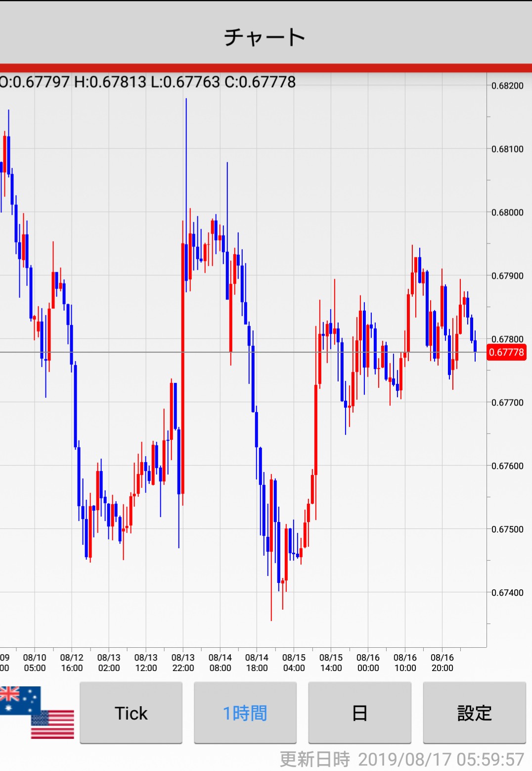
Task: Tap the red 0.67778 current price tag
Action: tap(506, 352)
